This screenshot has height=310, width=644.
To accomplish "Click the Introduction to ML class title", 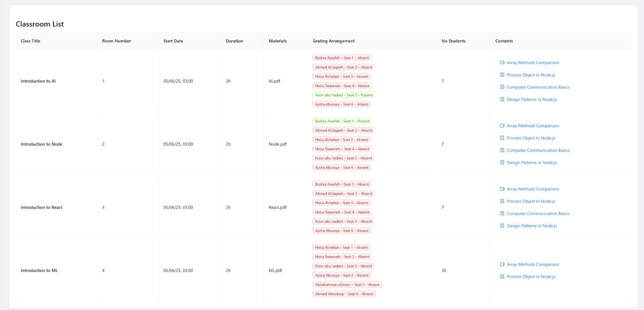I will [x=39, y=271].
